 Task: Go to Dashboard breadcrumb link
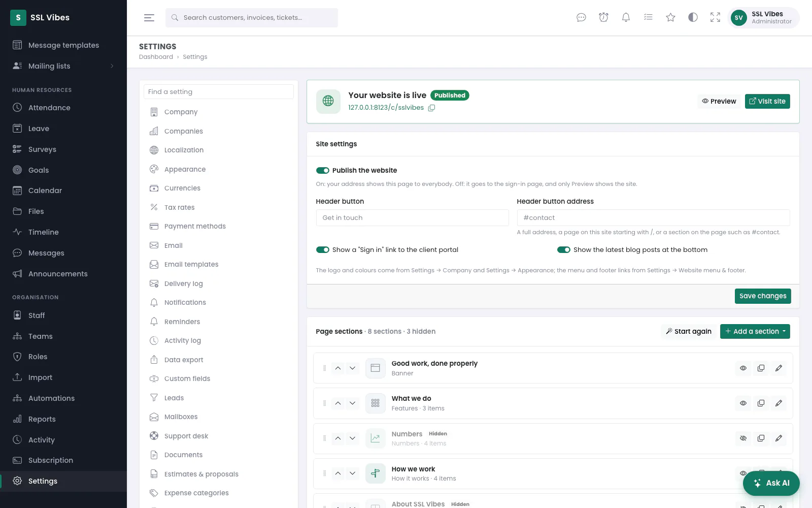(x=156, y=57)
